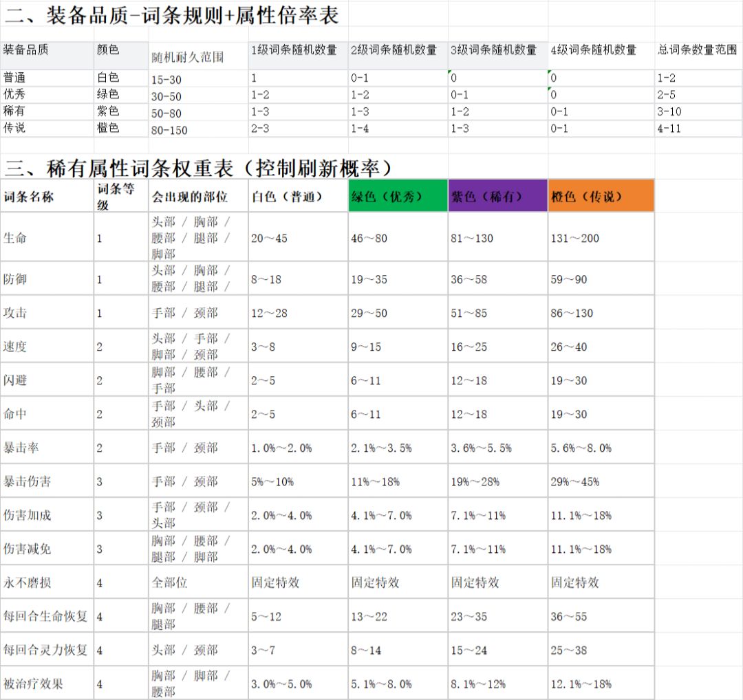Select the title '二、装备品质-词条规则+属性倍率表'
This screenshot has height=700, width=743.
point(171,15)
